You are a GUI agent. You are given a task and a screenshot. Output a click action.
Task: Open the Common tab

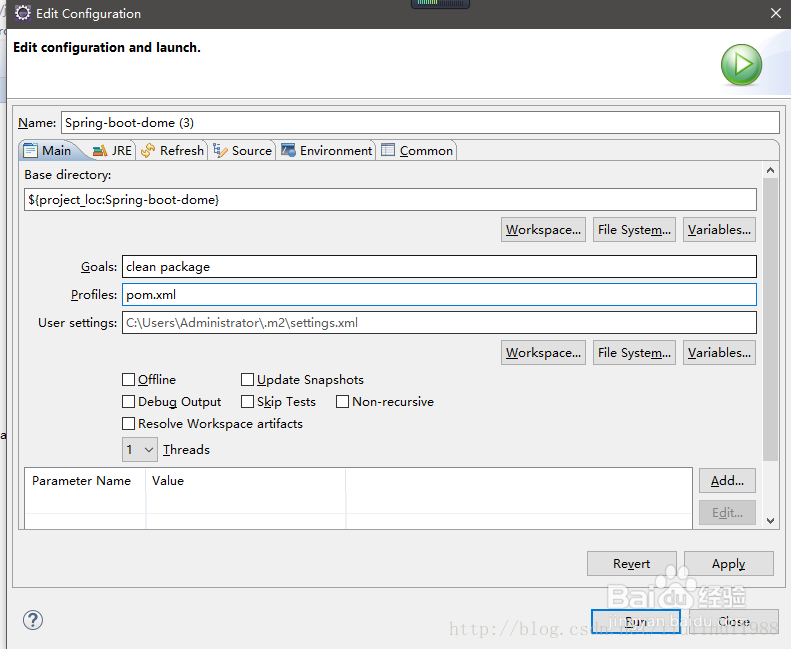pyautogui.click(x=417, y=150)
